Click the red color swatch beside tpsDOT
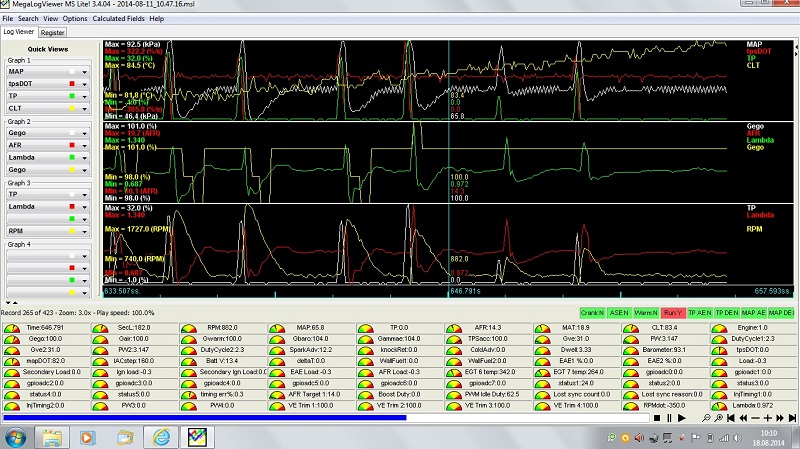 point(74,84)
